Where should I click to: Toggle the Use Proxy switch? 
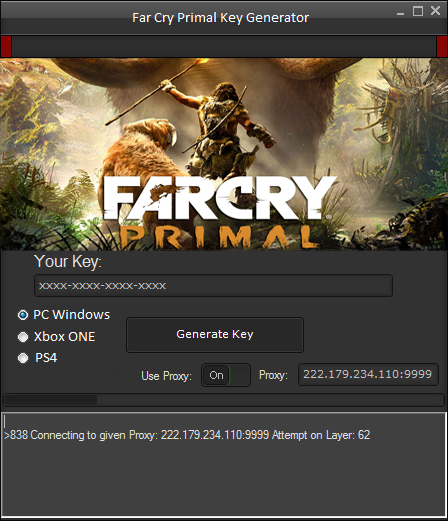[226, 375]
